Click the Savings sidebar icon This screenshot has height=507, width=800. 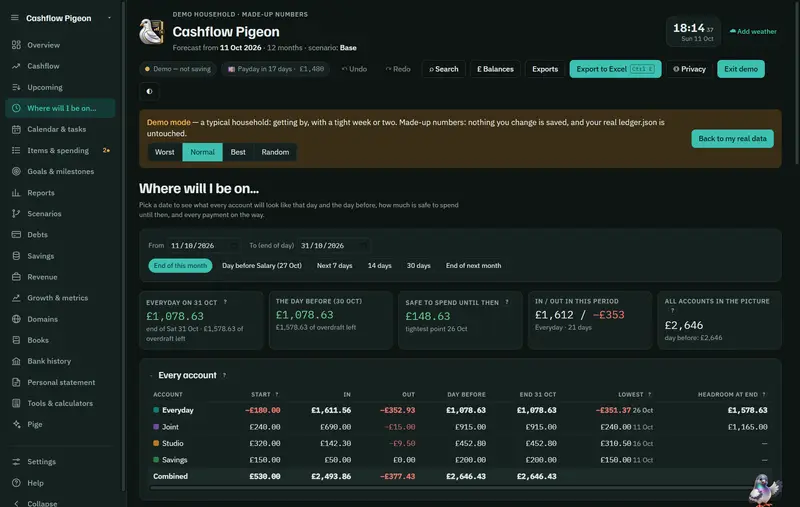point(16,256)
